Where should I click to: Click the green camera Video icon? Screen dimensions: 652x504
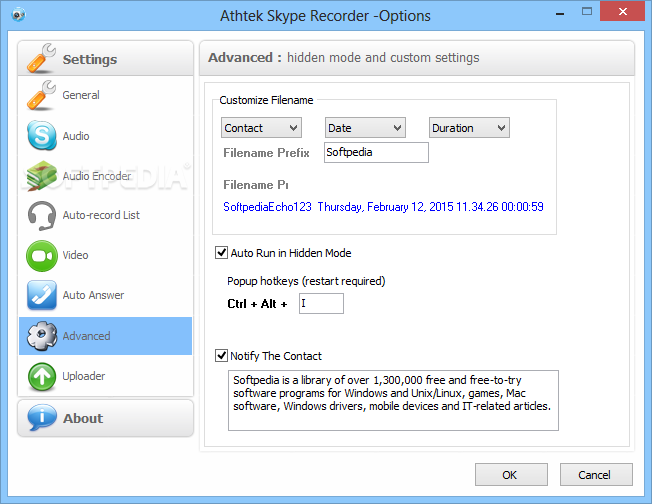(x=42, y=255)
